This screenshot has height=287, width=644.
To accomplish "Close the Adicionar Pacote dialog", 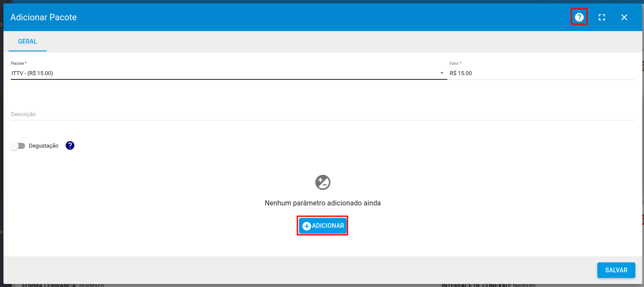I will click(624, 17).
